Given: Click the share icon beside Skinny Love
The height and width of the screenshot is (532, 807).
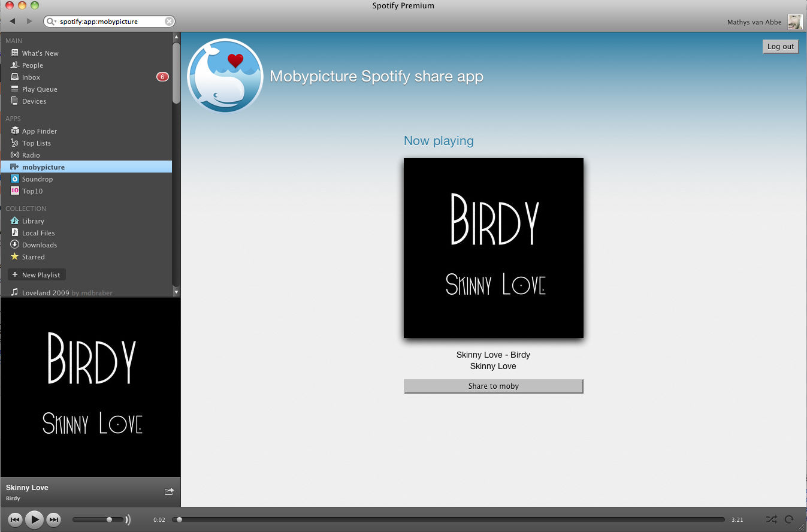Looking at the screenshot, I should pos(169,491).
